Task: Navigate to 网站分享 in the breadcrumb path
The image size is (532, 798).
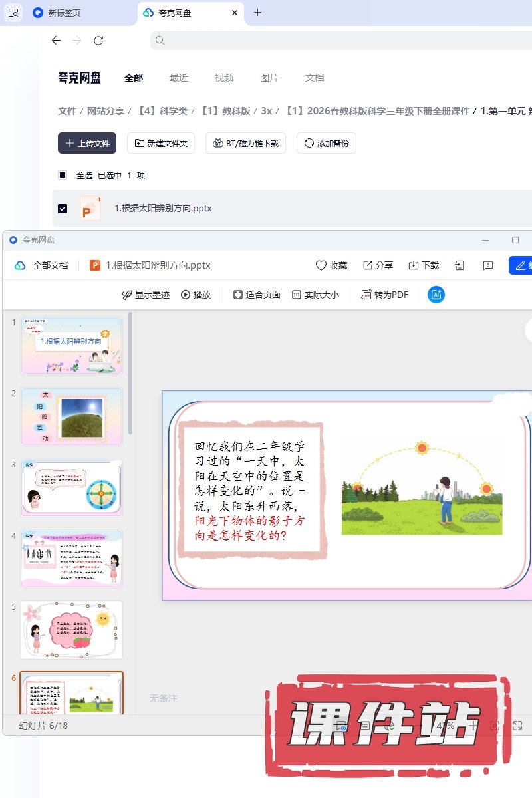Action: click(106, 111)
